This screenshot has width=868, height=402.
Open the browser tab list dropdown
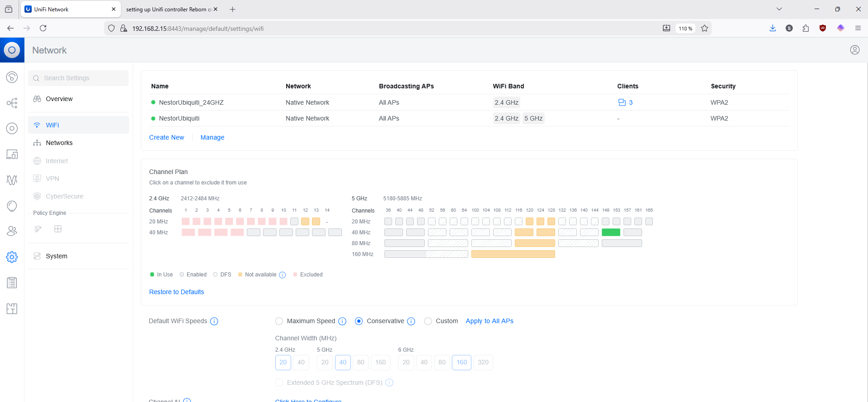(779, 9)
